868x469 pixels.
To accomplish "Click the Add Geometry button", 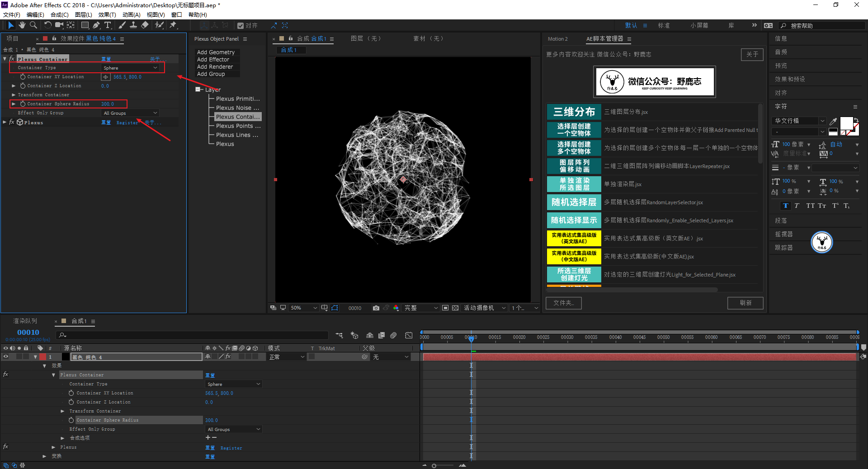I will (216, 52).
